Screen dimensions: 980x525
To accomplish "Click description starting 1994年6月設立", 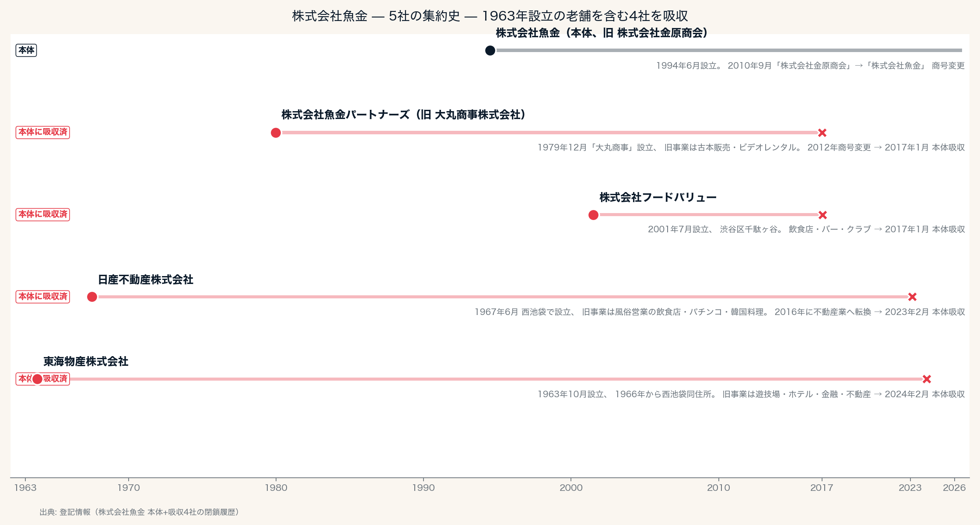I will coord(810,66).
